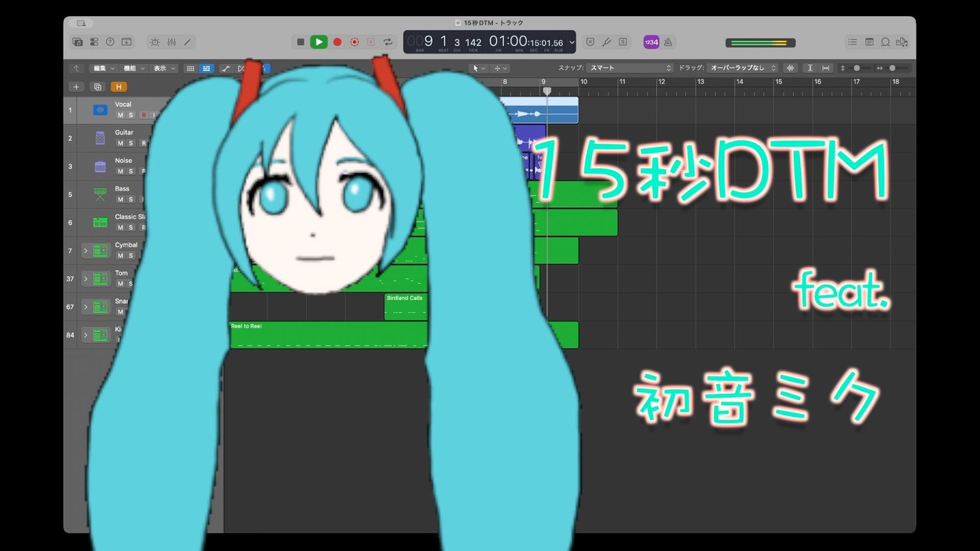Toggle waveform zoom
This screenshot has width=980, height=551.
click(790, 68)
